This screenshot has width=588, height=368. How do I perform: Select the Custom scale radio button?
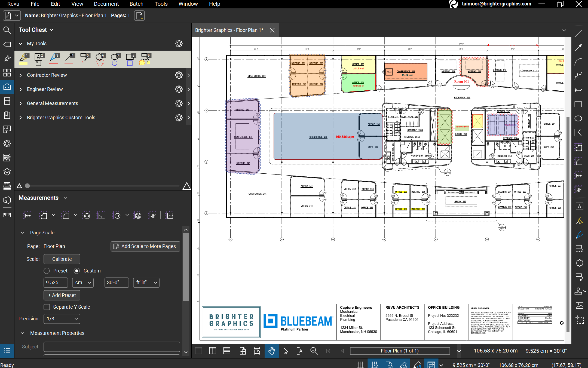[x=77, y=271]
